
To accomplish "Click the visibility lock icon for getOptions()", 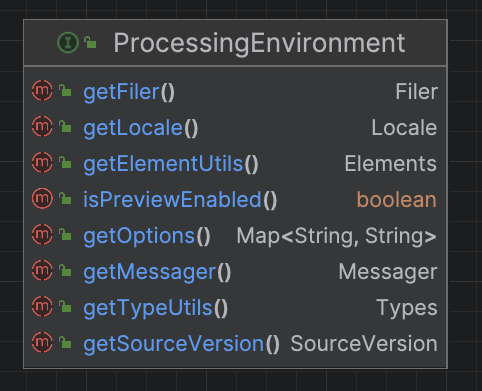I will (x=65, y=234).
